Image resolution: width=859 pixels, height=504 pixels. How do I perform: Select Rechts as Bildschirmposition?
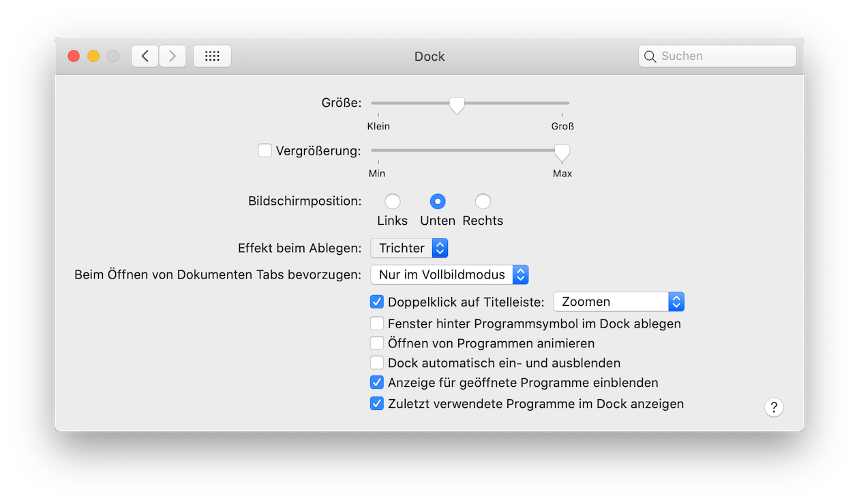click(x=483, y=202)
